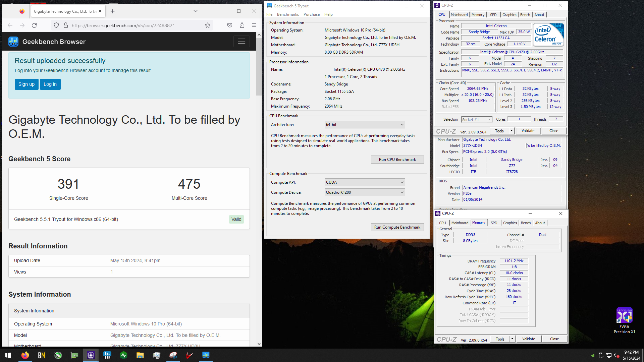The width and height of the screenshot is (644, 362).
Task: Click Validate in the upper CPU-Z window
Action: (x=528, y=131)
